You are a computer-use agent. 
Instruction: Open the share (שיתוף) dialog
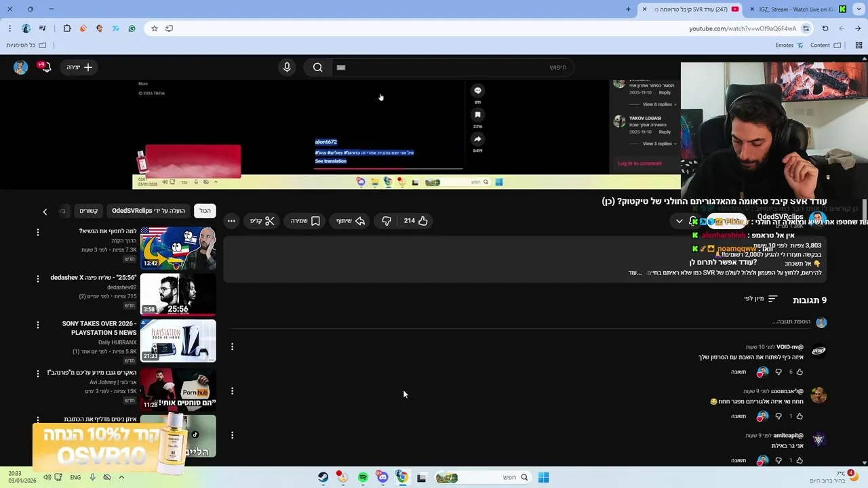351,221
